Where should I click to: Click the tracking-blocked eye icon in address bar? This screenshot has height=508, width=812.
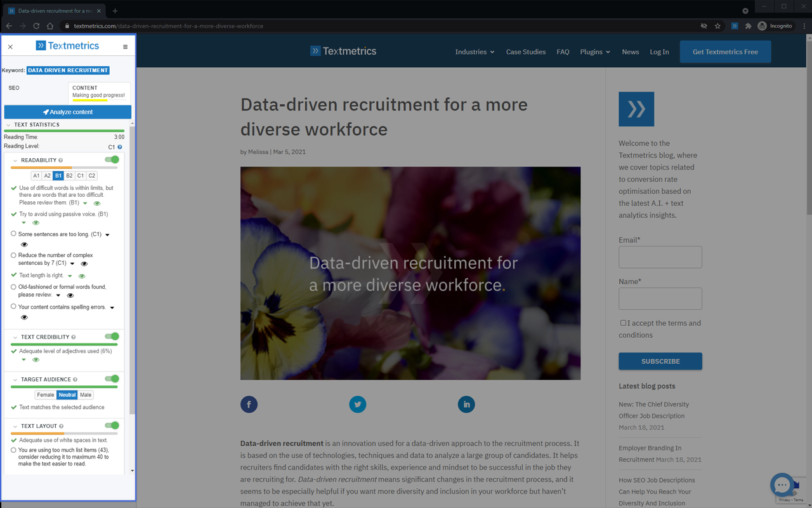(x=704, y=26)
